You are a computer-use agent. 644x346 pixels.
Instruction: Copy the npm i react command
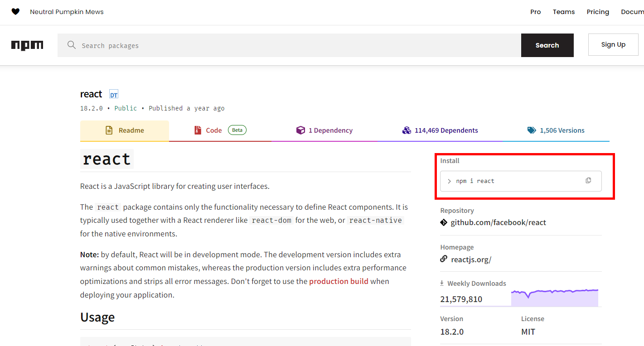click(588, 180)
